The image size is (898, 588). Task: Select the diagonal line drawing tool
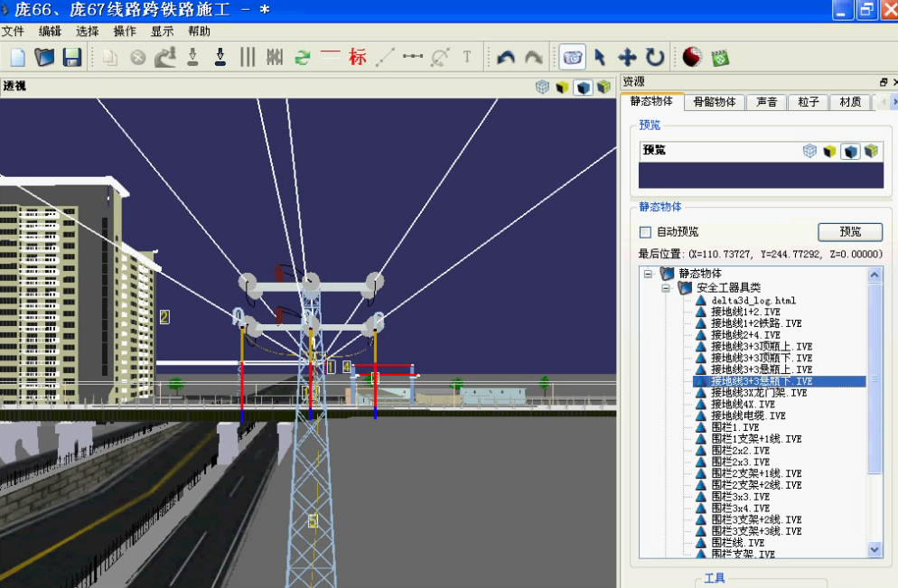pyautogui.click(x=385, y=57)
